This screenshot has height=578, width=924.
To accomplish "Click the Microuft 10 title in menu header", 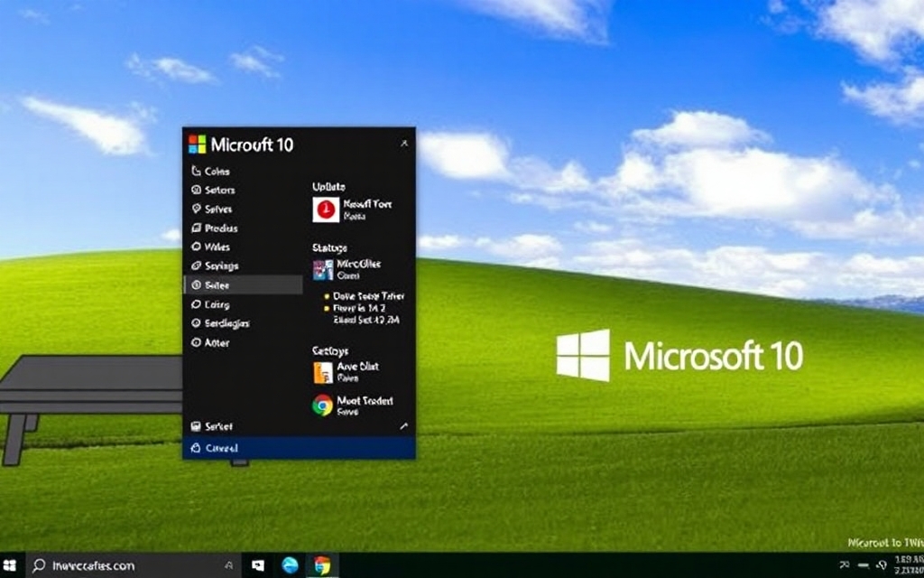I will coord(253,144).
